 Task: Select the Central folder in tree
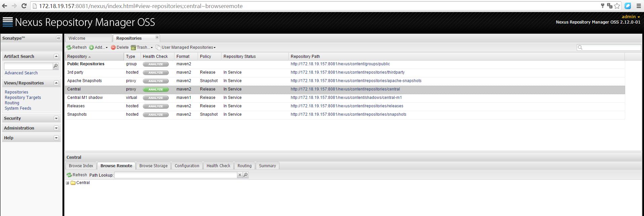click(80, 183)
